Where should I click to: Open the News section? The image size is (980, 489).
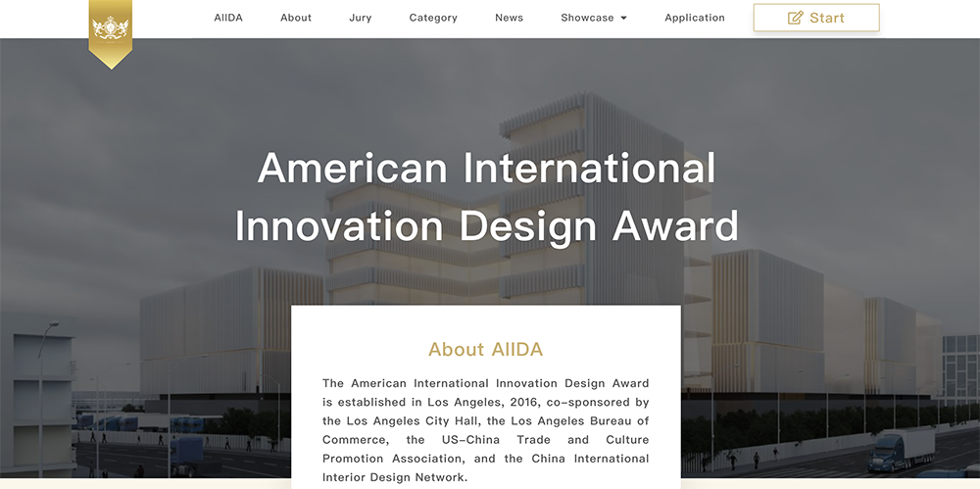509,18
